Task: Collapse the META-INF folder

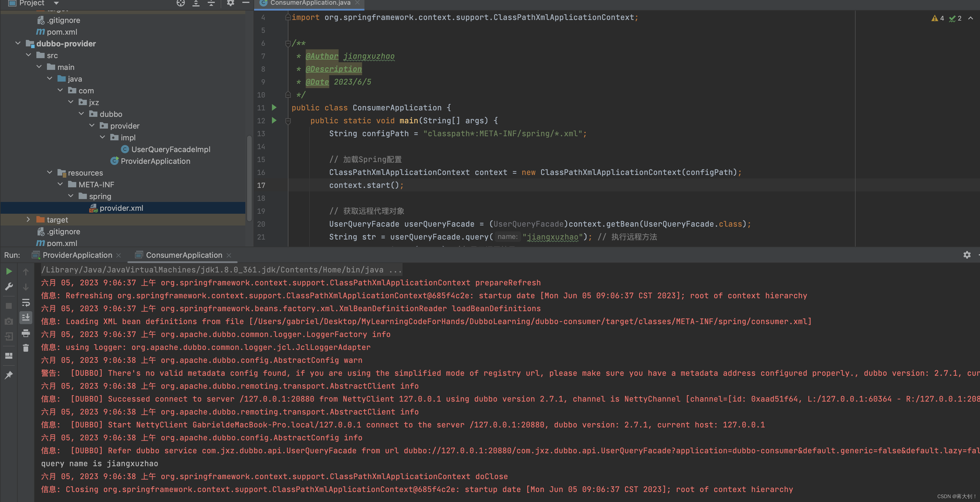Action: click(x=60, y=185)
